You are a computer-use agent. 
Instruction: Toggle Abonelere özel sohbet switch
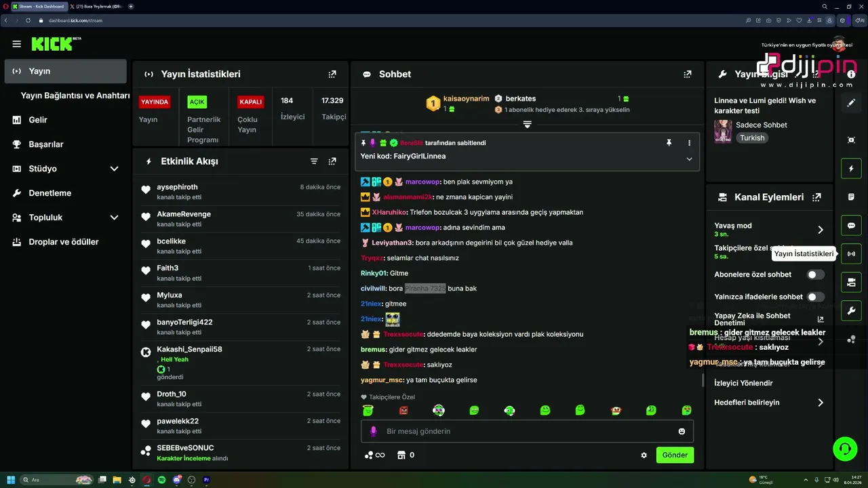pos(816,274)
